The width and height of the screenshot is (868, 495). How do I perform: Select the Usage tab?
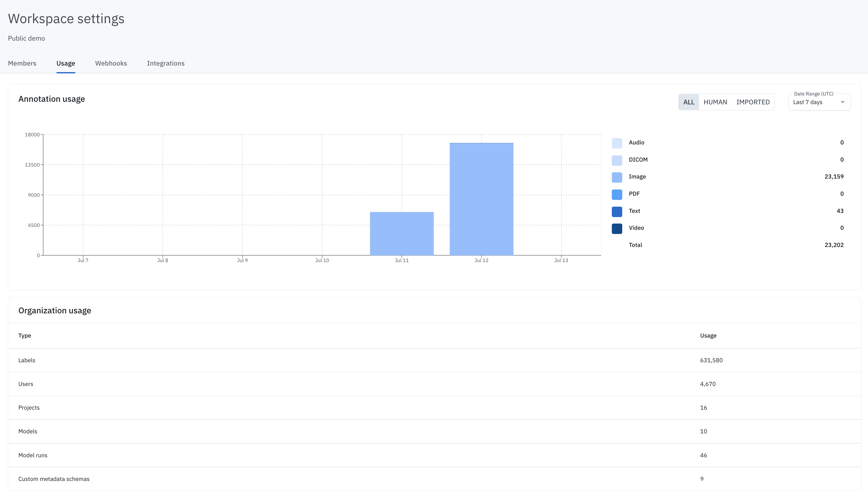point(66,63)
